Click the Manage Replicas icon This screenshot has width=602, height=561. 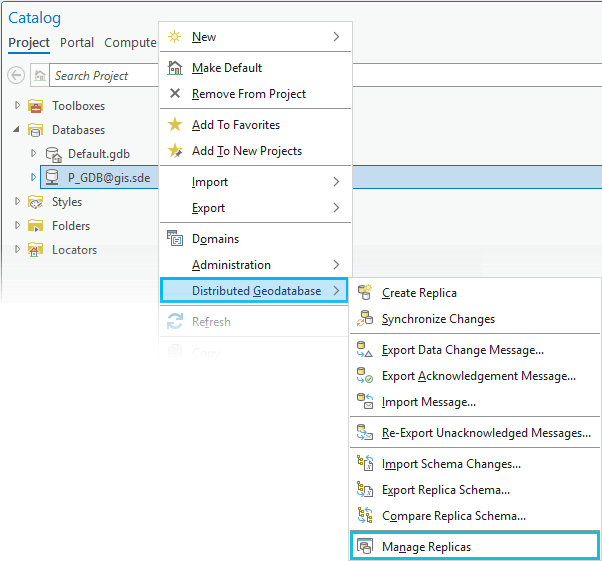[x=365, y=546]
